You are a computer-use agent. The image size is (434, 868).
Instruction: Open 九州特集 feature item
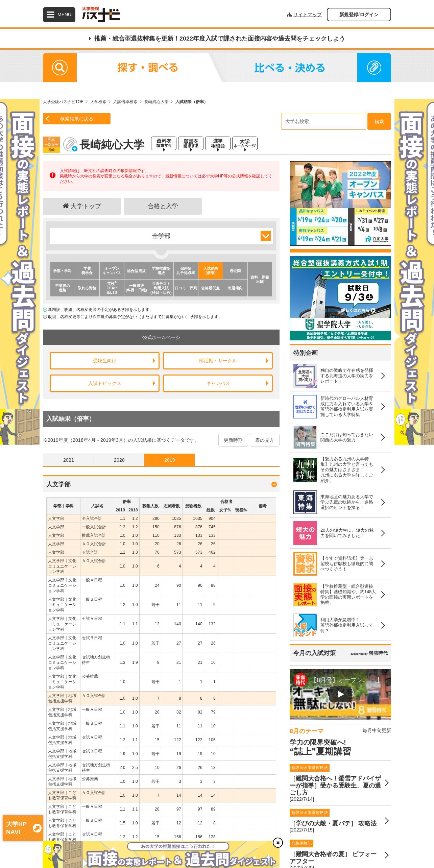pyautogui.click(x=340, y=470)
